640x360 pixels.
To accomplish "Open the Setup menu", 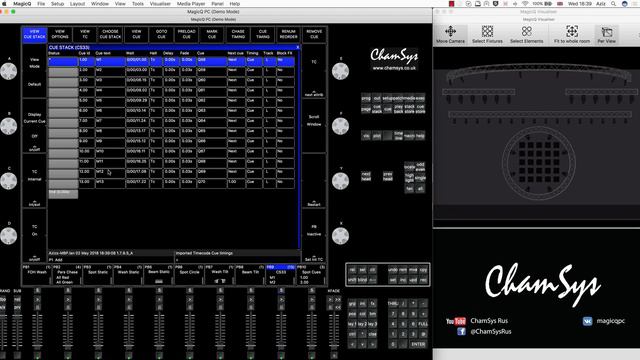I will (58, 4).
